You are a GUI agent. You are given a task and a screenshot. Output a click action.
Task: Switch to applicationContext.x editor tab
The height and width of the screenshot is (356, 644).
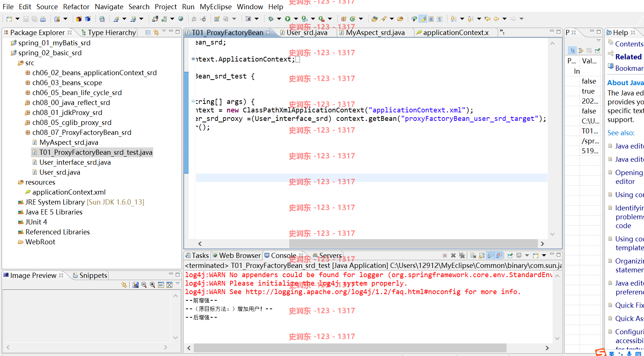pos(455,32)
